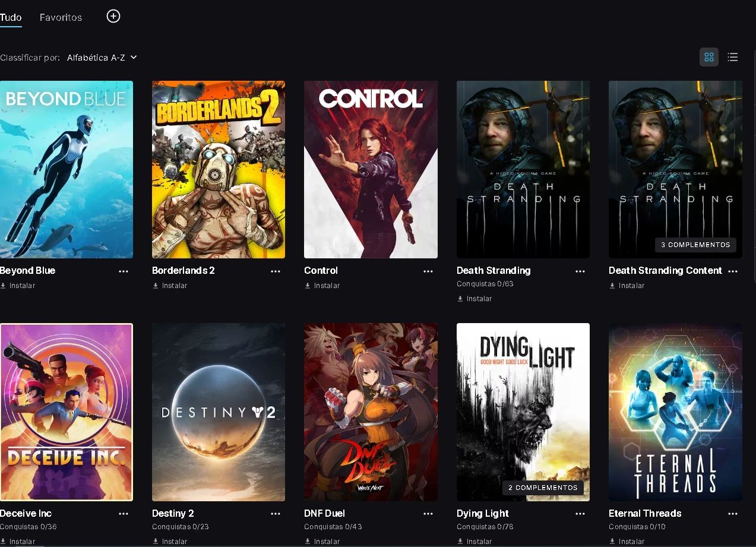Click the Eternal Threads title text

(645, 513)
